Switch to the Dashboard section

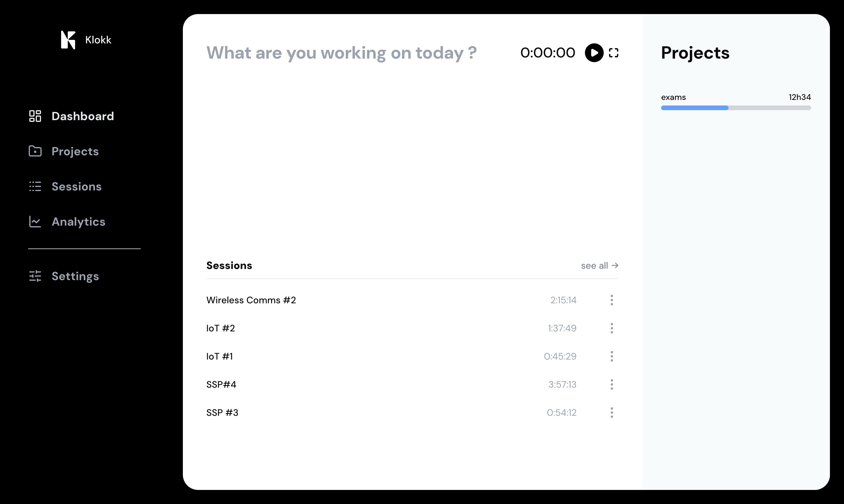tap(83, 116)
